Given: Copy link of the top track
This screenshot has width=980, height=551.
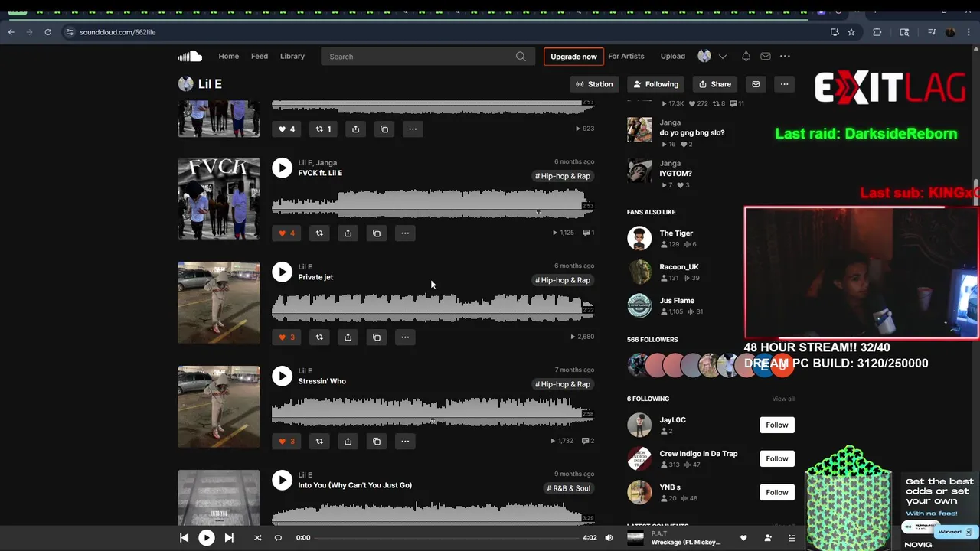Looking at the screenshot, I should [x=384, y=129].
